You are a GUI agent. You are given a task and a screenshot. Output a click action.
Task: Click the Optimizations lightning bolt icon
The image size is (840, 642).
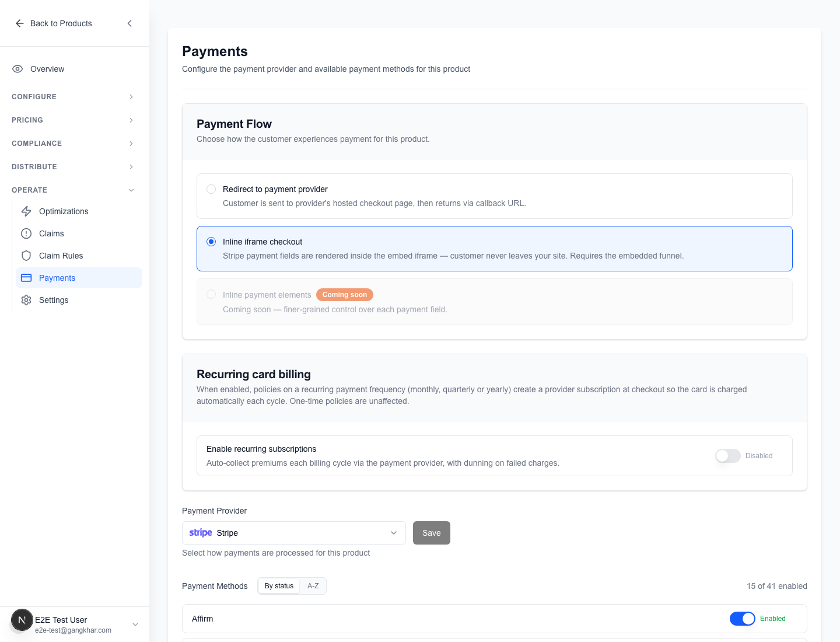(x=26, y=211)
